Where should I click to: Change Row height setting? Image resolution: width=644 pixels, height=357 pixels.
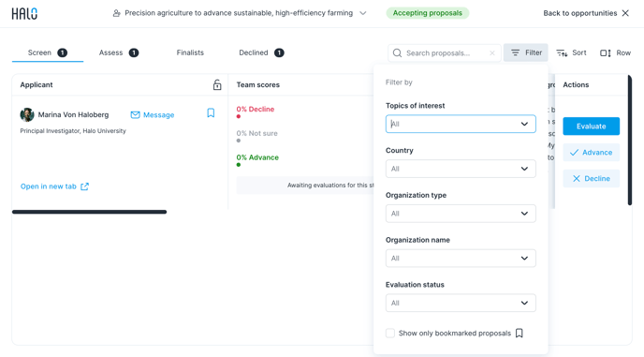[x=615, y=52]
